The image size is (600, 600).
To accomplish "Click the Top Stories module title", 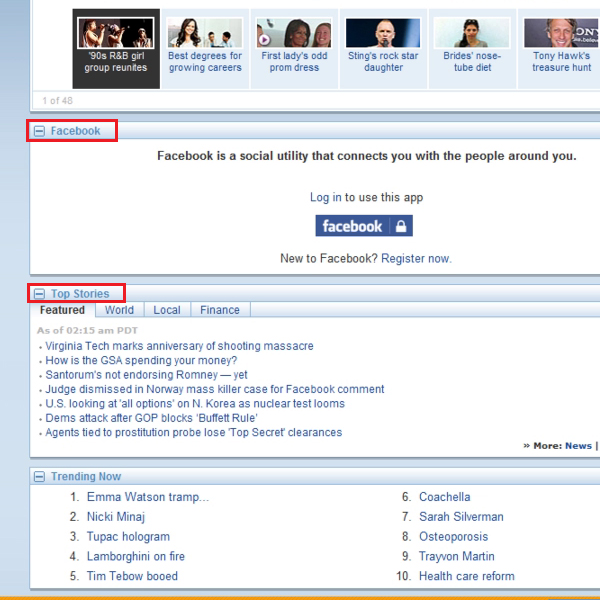I will tap(80, 294).
